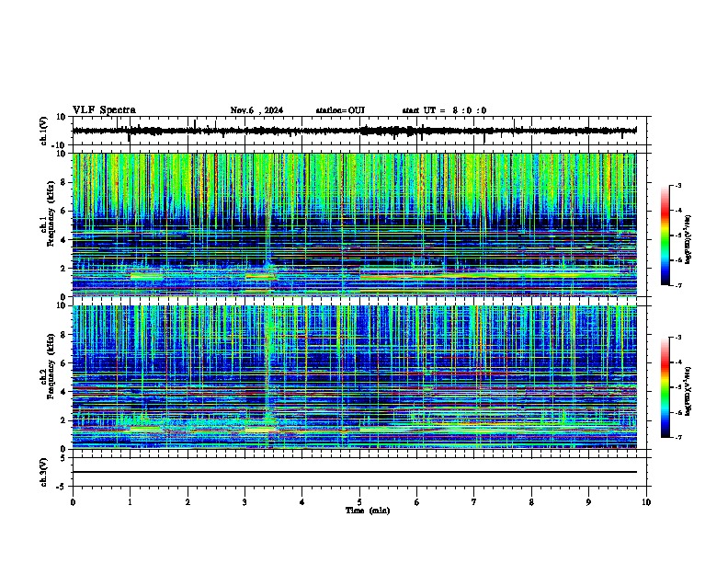Select the date 'Nov.6 , 2024'
Viewport: 728px width, 563px height.
[x=256, y=110]
